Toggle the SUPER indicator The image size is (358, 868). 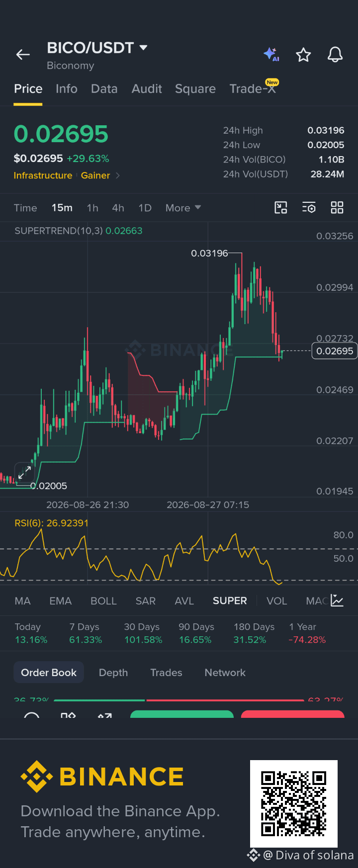click(230, 601)
